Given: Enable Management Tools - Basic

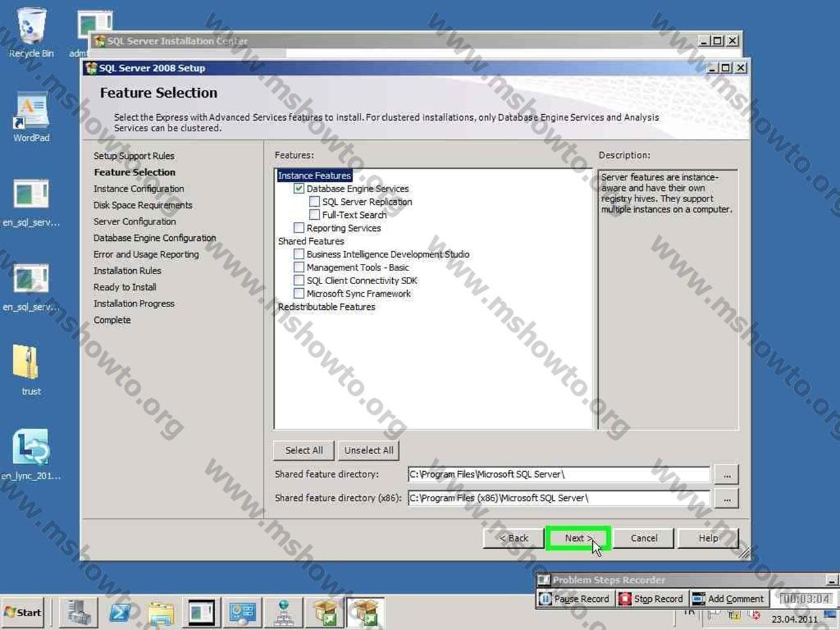Looking at the screenshot, I should pyautogui.click(x=299, y=267).
